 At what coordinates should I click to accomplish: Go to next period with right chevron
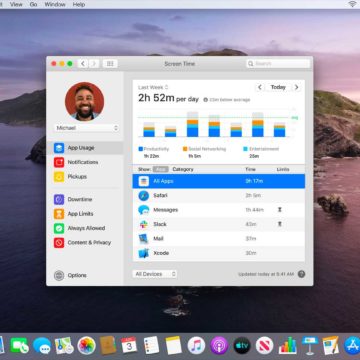tap(296, 87)
